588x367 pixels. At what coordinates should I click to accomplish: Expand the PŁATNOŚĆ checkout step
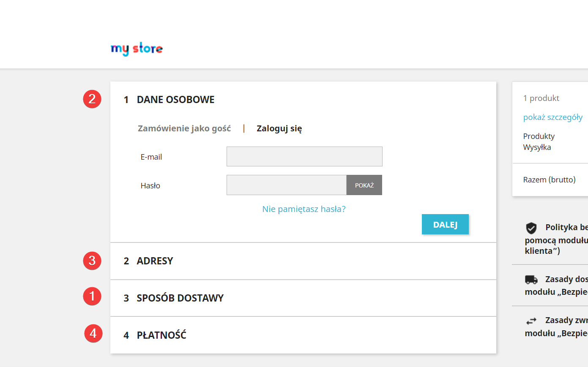point(303,335)
